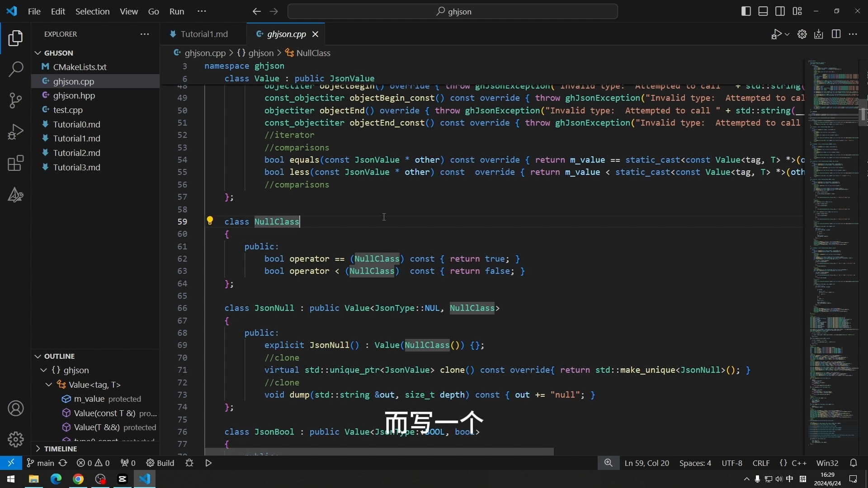
Task: Click the remote window indicator in status bar
Action: coord(11,463)
